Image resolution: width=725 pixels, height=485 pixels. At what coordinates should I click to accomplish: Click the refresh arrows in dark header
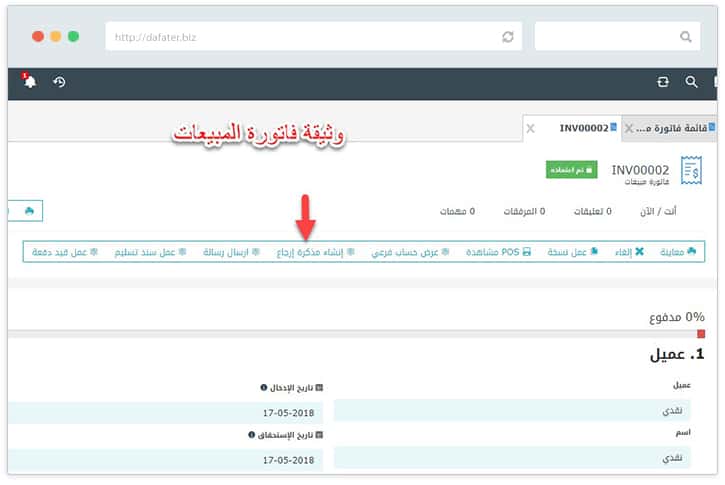point(662,82)
